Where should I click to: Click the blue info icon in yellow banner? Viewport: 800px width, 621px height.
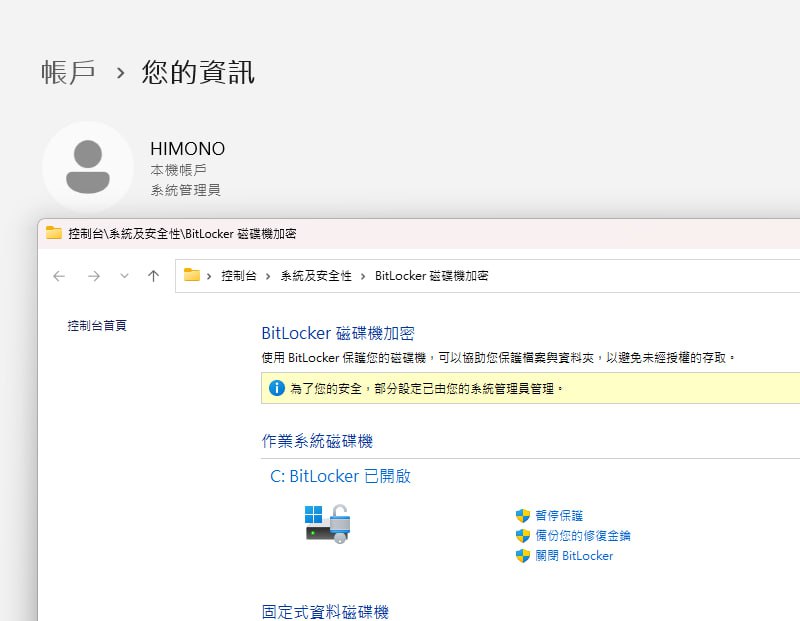(x=277, y=388)
